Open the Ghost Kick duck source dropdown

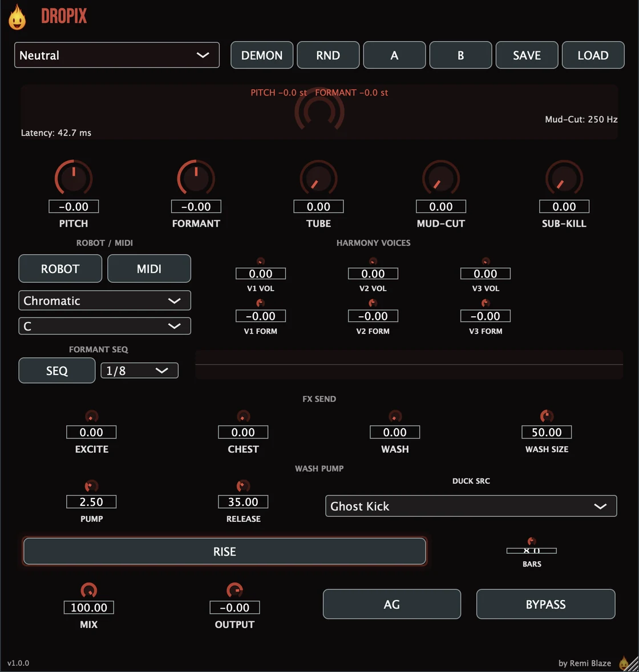point(471,506)
